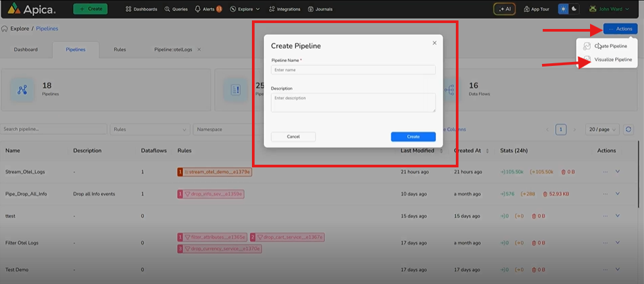Click the Alerts bell icon
Viewport: 644px width, 284px height.
click(x=199, y=9)
